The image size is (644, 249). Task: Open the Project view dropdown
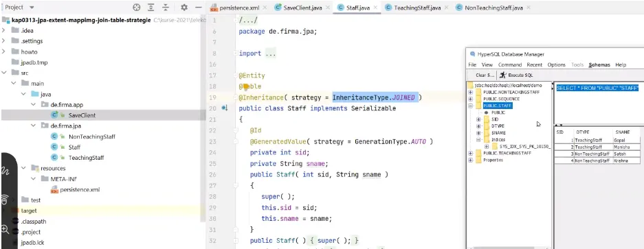click(32, 8)
